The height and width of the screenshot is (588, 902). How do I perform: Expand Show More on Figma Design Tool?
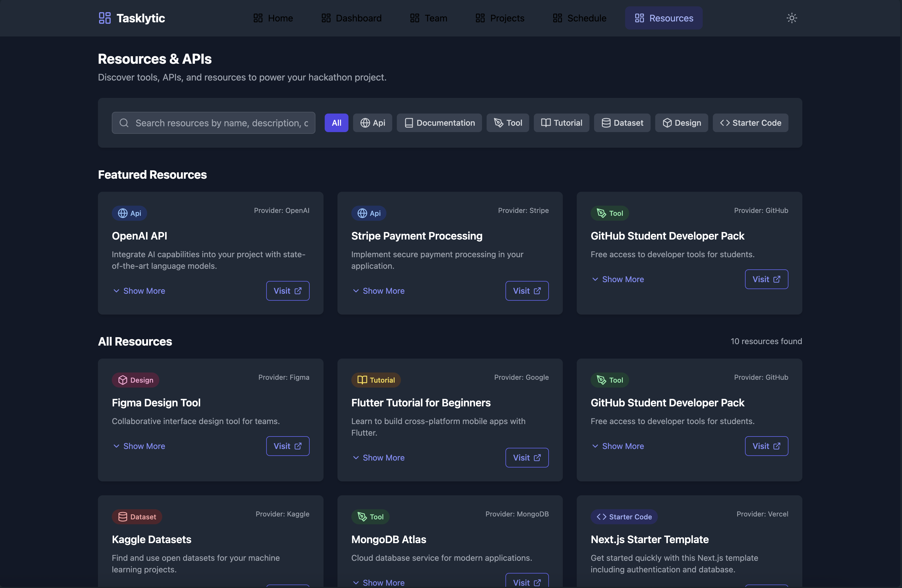click(139, 446)
